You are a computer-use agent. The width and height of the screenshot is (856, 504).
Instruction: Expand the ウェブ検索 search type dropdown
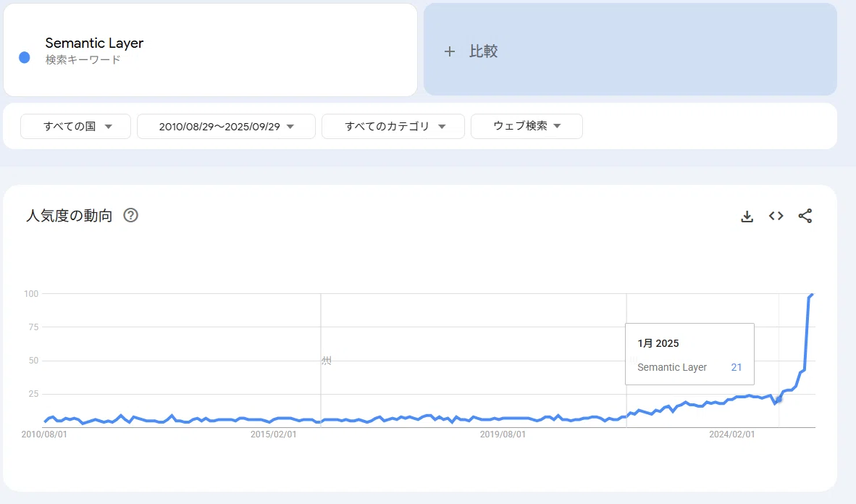(x=526, y=126)
